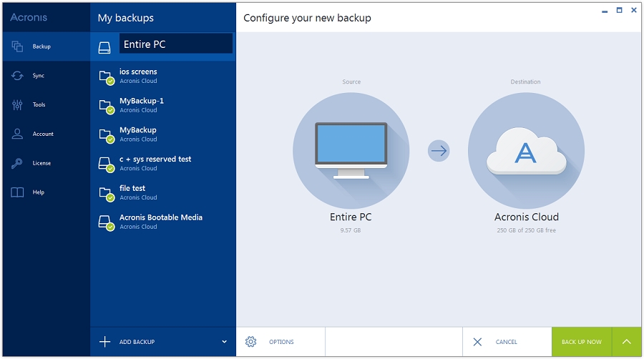Expand Back Up Now schedule options arrow
Screen dimensions: 644x359
(626, 342)
